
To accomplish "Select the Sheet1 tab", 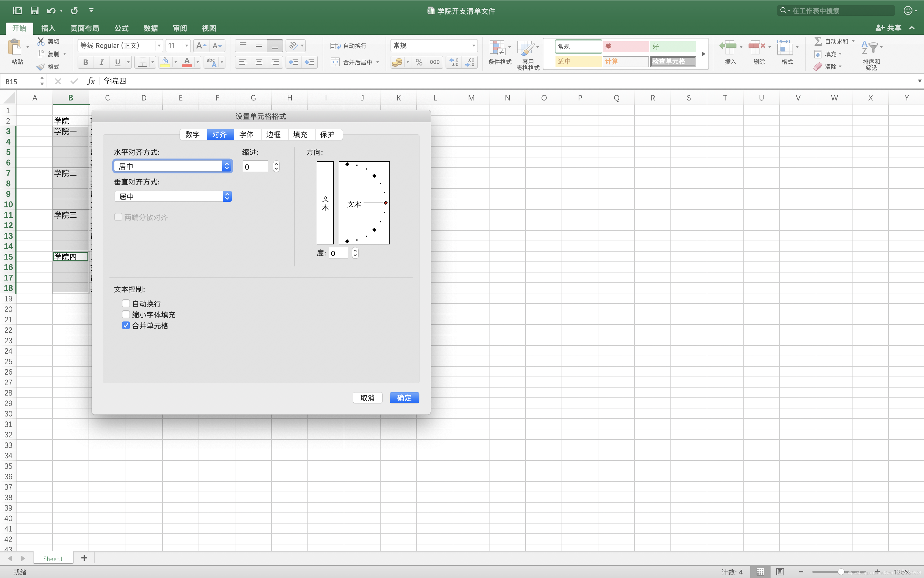I will [x=53, y=559].
